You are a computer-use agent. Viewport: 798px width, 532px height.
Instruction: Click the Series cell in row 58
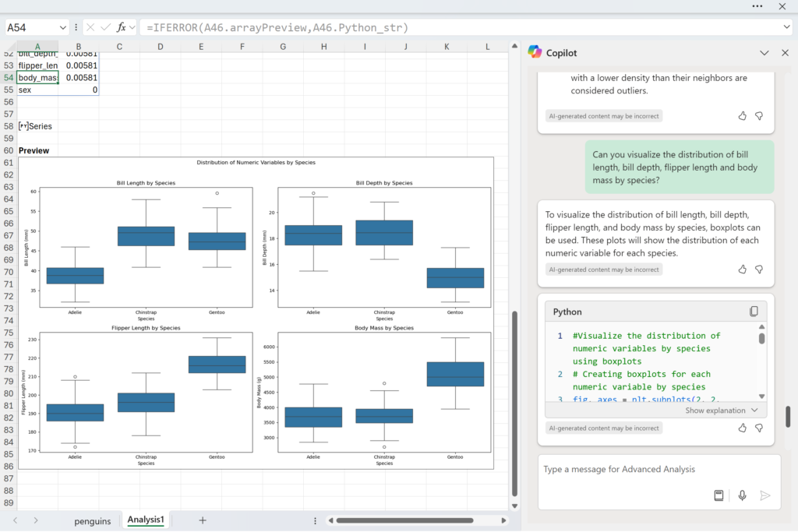pos(36,126)
